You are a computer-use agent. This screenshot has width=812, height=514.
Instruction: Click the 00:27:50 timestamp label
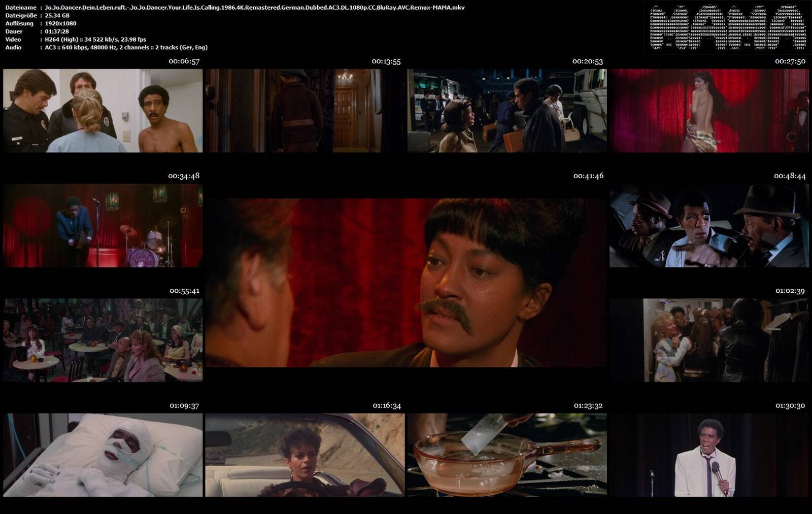tap(790, 61)
